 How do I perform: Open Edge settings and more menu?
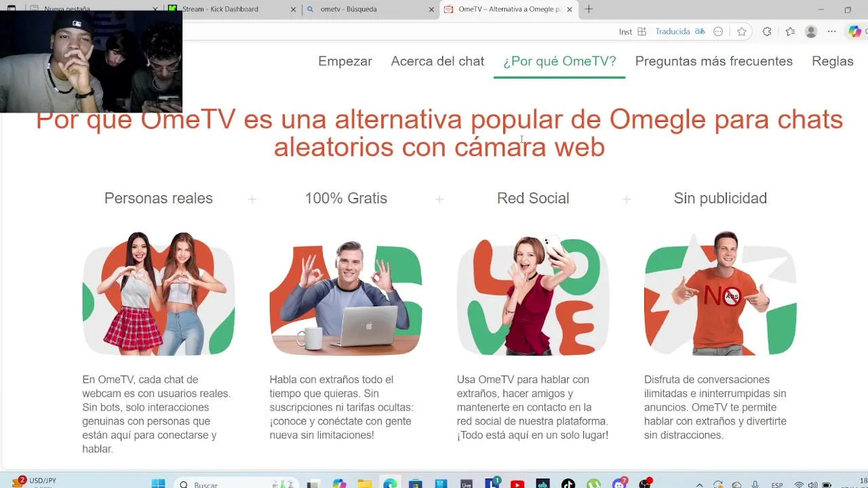[832, 32]
